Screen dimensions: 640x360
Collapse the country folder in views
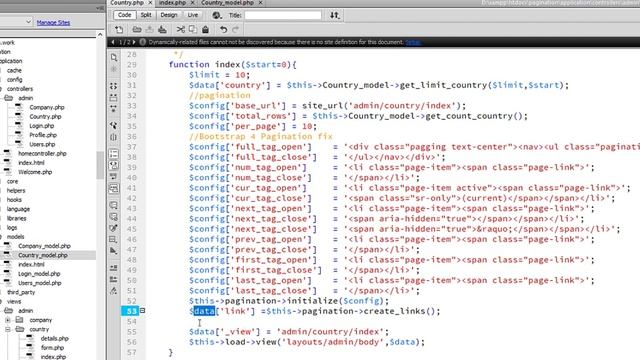pyautogui.click(x=8, y=329)
